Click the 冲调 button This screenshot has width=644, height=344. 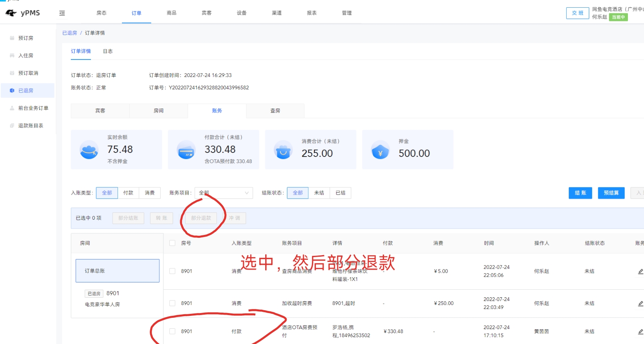tap(235, 218)
